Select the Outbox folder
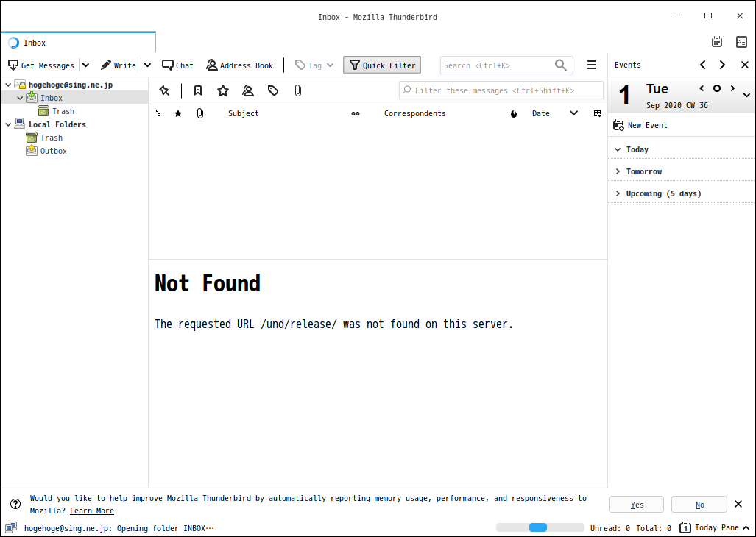 pyautogui.click(x=54, y=151)
